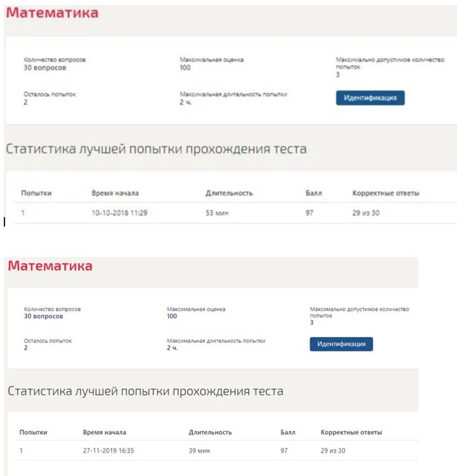457x476 pixels.
Task: Click the 39 мин duration cell
Action: tap(199, 451)
